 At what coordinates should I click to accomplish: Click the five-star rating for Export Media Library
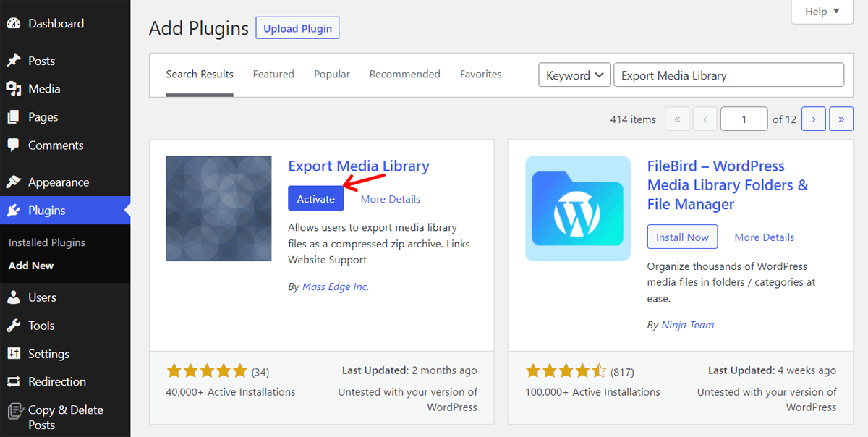coord(207,371)
